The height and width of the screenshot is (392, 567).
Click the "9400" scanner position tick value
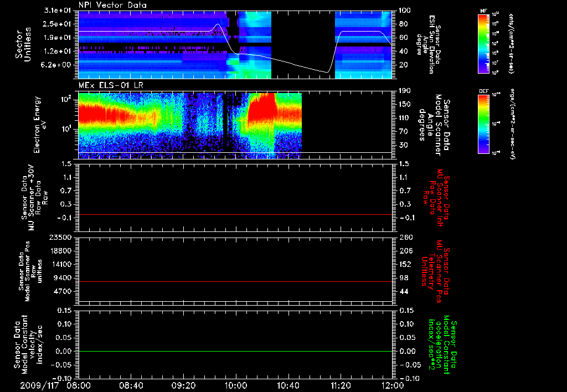[x=62, y=278]
